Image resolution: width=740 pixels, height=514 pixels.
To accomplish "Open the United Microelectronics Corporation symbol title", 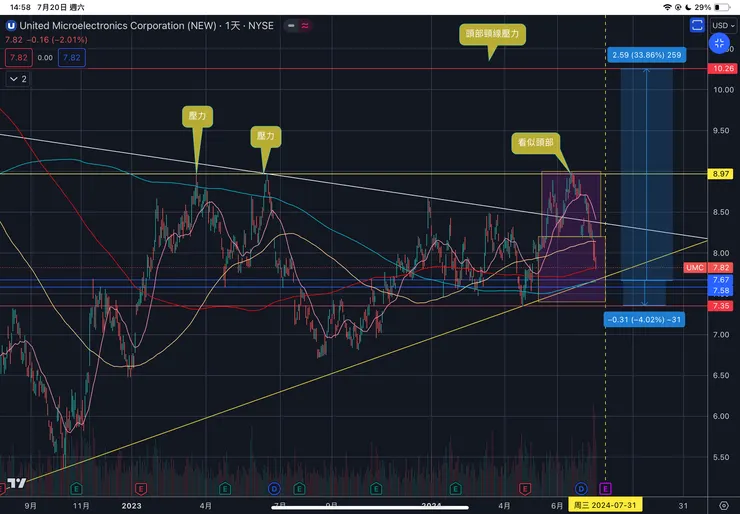I will coord(146,25).
